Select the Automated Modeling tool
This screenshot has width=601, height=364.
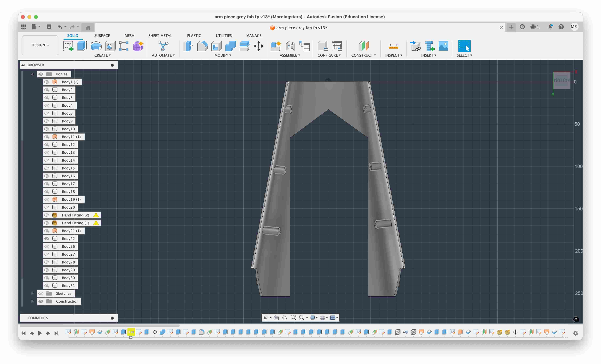[x=163, y=46]
